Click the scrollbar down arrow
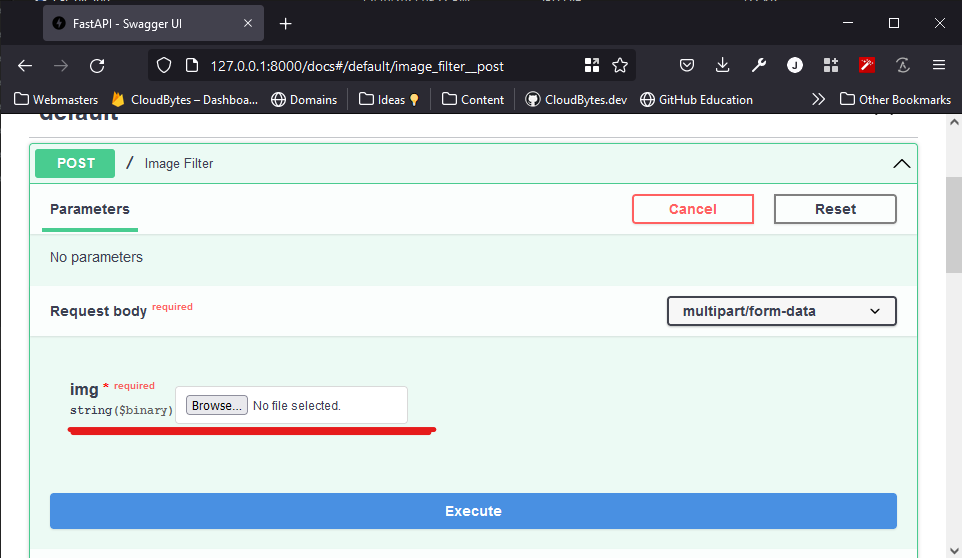Viewport: 962px width, 558px height. pos(954,550)
